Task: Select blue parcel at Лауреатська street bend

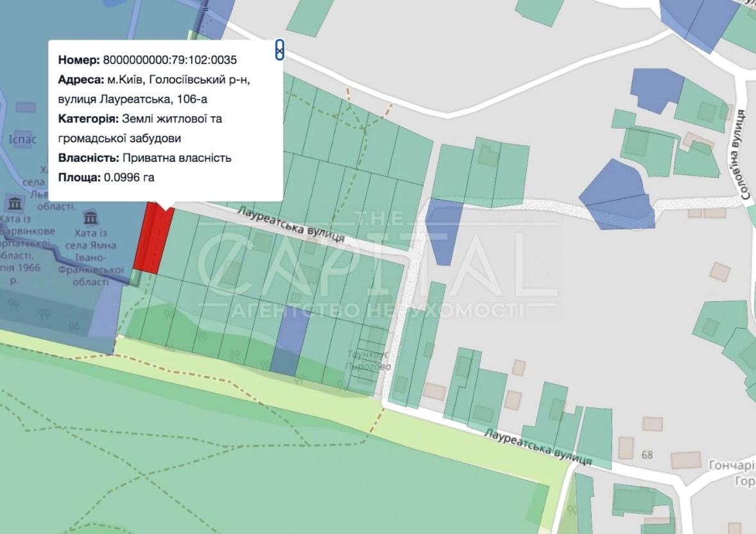Action: pyautogui.click(x=444, y=231)
